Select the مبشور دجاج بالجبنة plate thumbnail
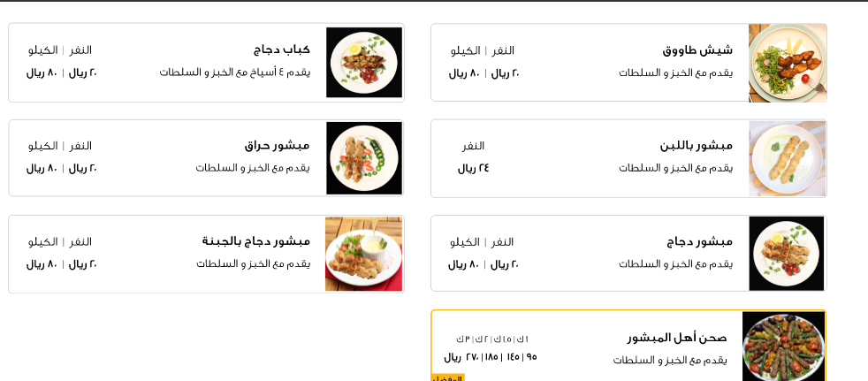 pos(363,254)
